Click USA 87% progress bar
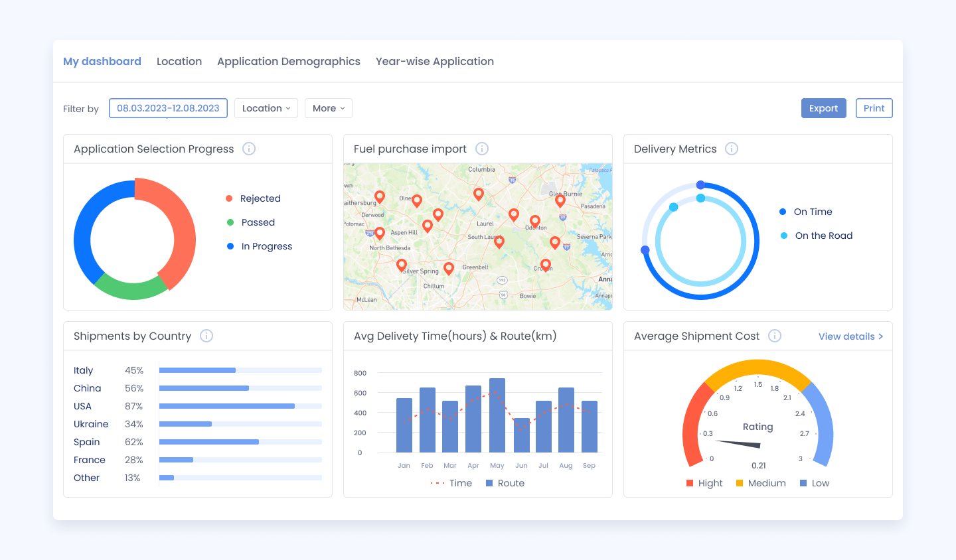The width and height of the screenshot is (956, 560). pyautogui.click(x=240, y=406)
